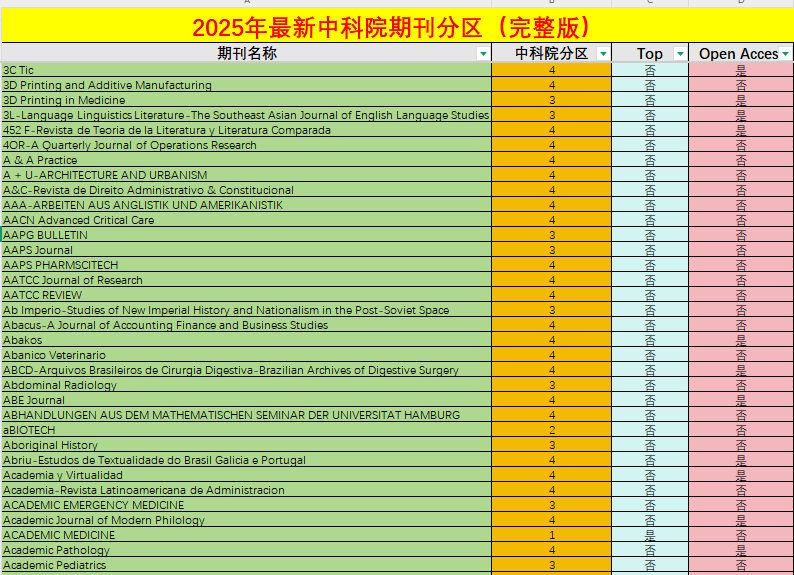Select the 'Ab Imperio-Studies' journal cell
The image size is (794, 575).
(x=247, y=310)
